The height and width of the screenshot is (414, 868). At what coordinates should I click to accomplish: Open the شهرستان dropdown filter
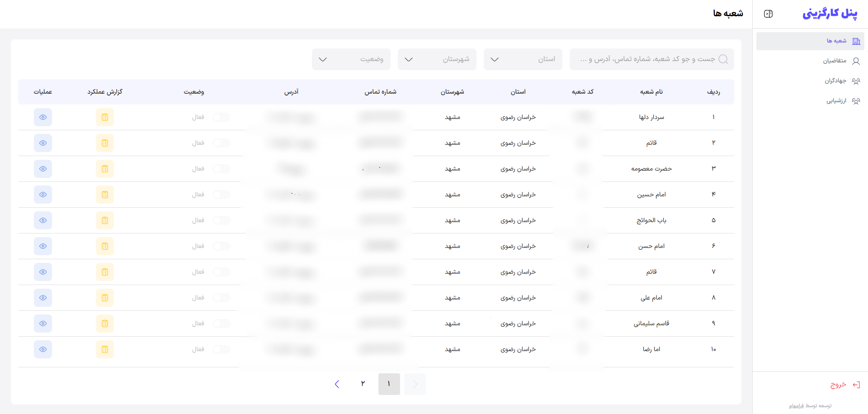point(437,59)
